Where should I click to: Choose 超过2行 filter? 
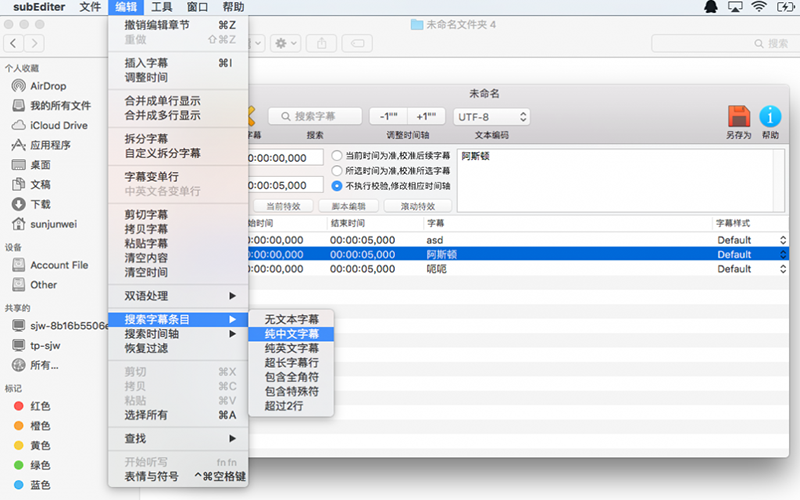coord(291,406)
